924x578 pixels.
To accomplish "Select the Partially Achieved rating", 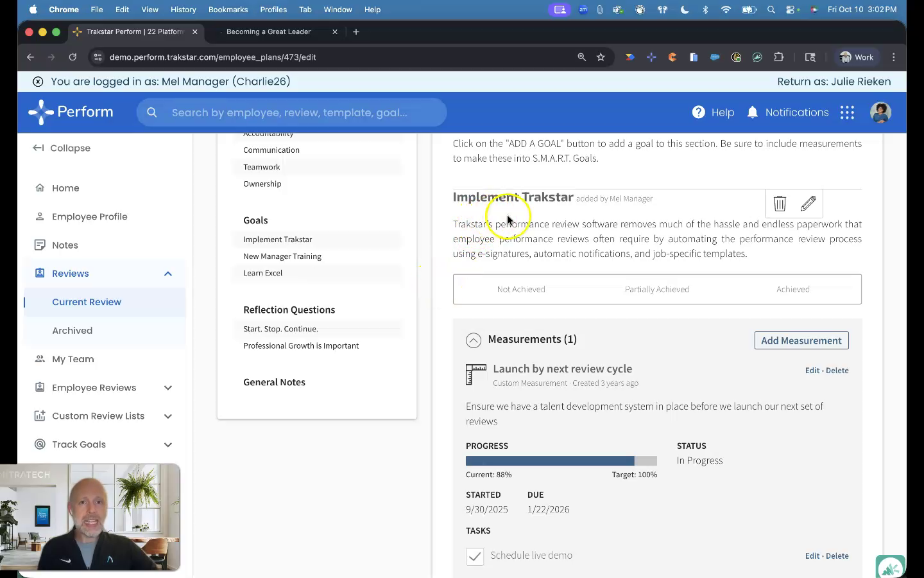I will coord(657,290).
